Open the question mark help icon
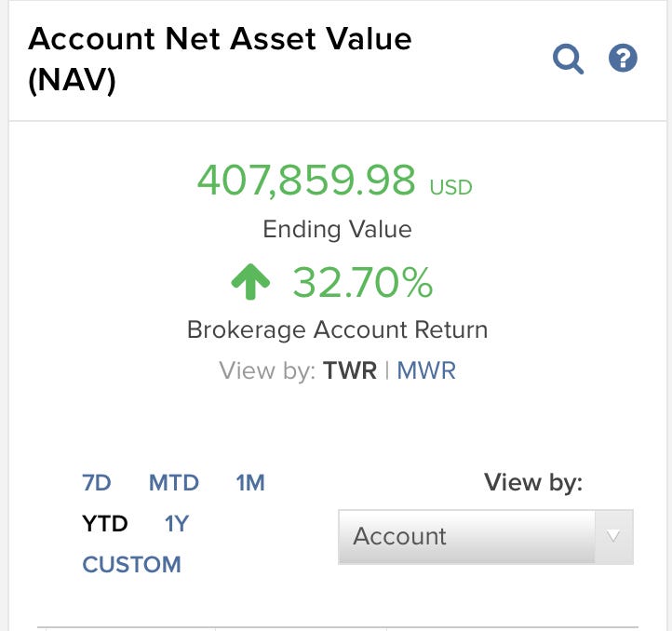This screenshot has height=631, width=672. pyautogui.click(x=623, y=58)
